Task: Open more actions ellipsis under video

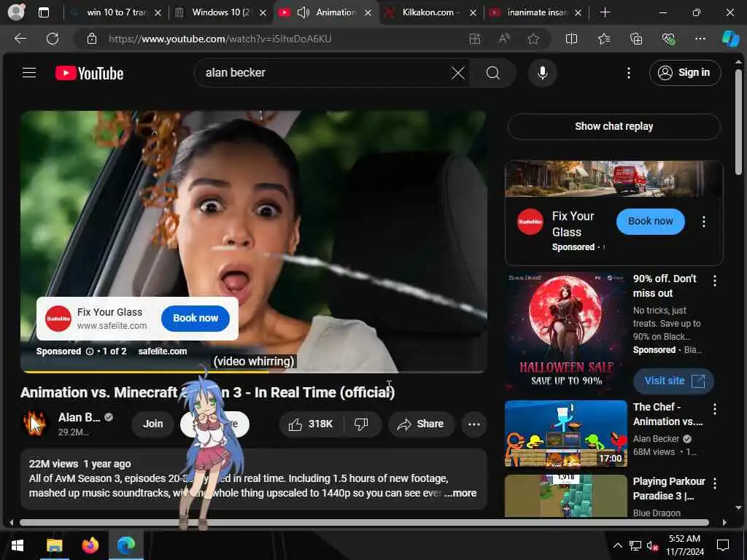Action: click(474, 424)
